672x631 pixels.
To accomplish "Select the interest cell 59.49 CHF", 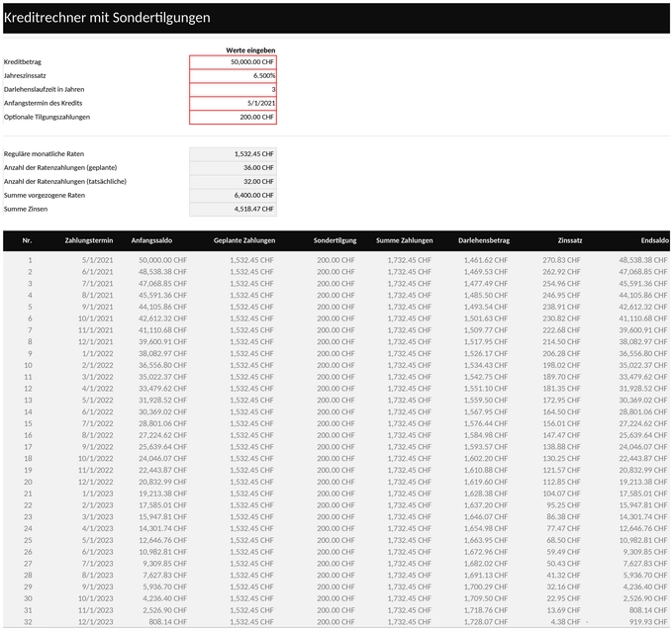I will 563,552.
